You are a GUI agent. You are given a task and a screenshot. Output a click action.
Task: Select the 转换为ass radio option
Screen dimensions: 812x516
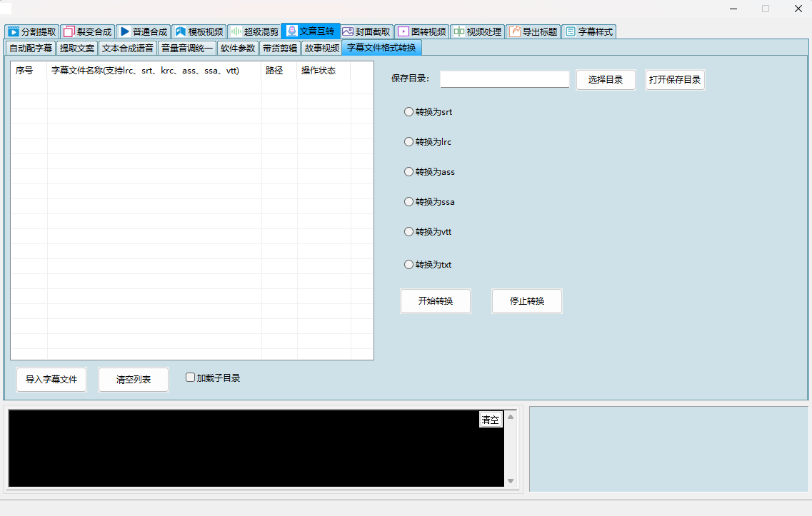pos(409,172)
